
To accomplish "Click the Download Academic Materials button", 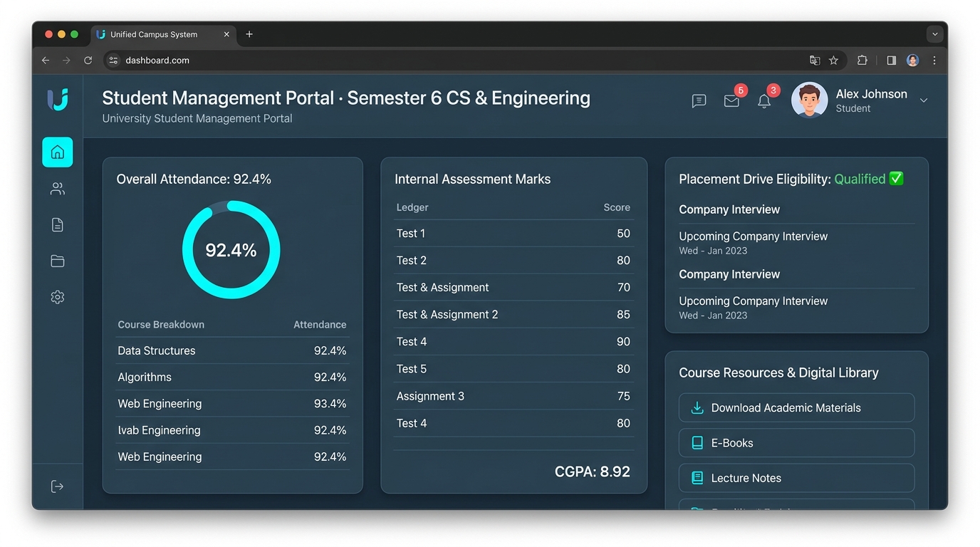I will click(796, 407).
